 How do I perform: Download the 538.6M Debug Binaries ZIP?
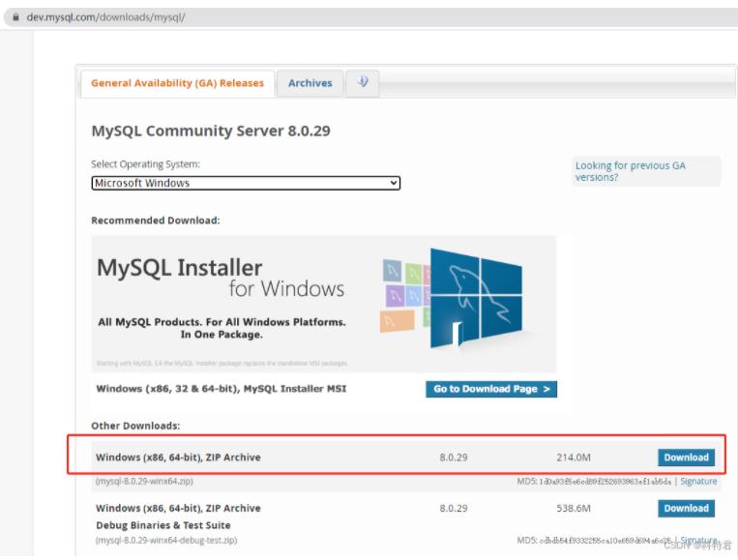point(686,508)
